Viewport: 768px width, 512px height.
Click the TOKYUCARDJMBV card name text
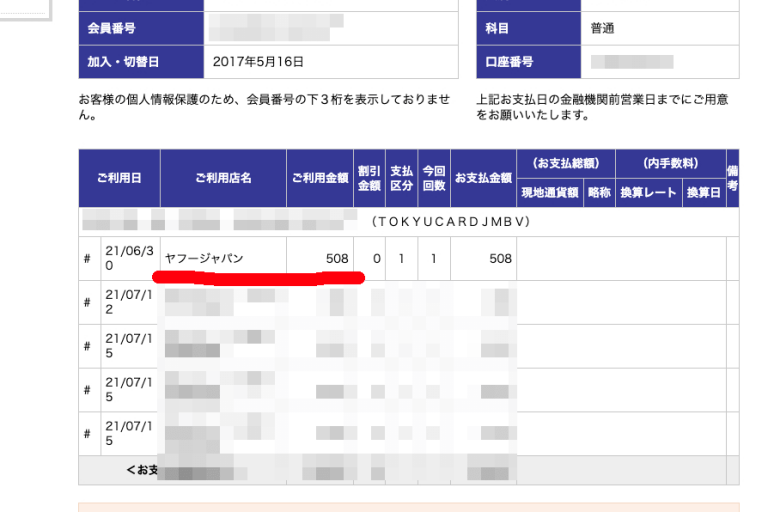point(450,221)
